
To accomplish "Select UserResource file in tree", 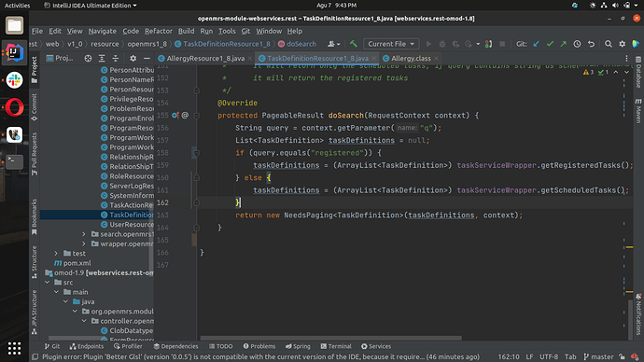I will point(127,225).
